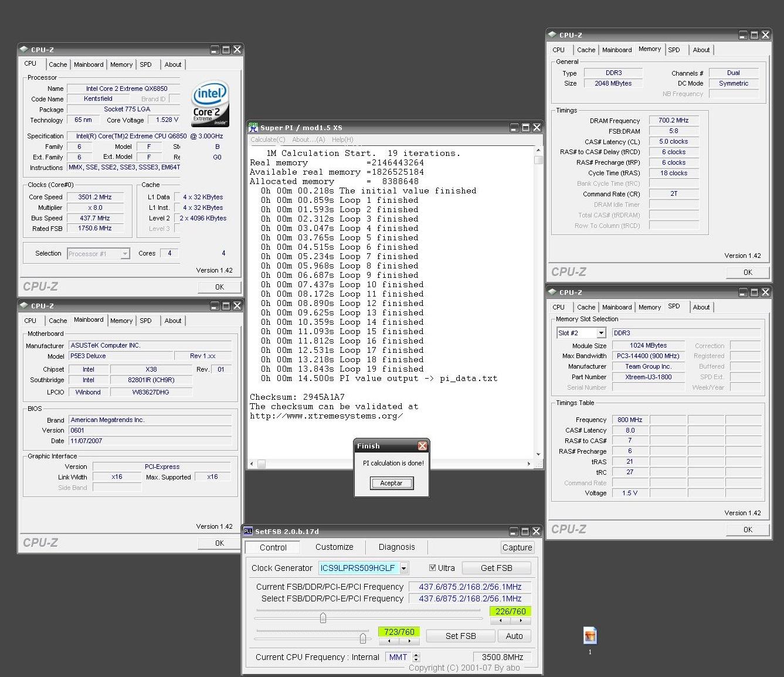
Task: Open About tab in Memory CPU-Z window
Action: pos(701,50)
